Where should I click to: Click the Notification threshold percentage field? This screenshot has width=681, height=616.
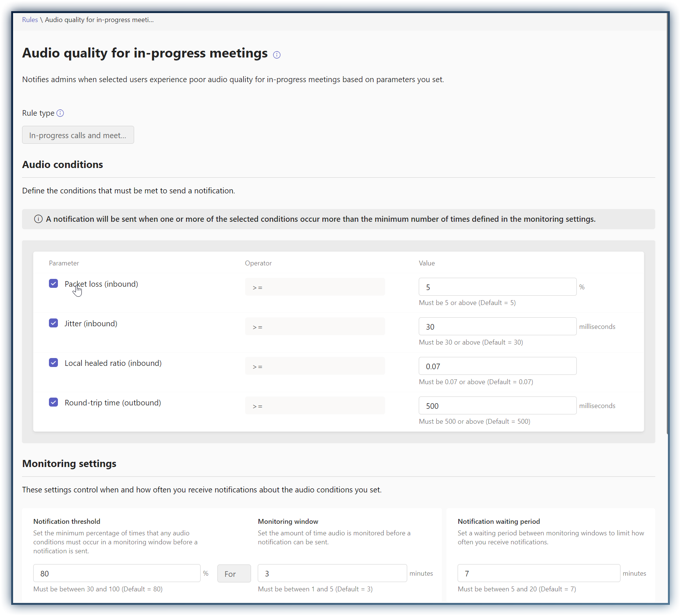point(117,573)
